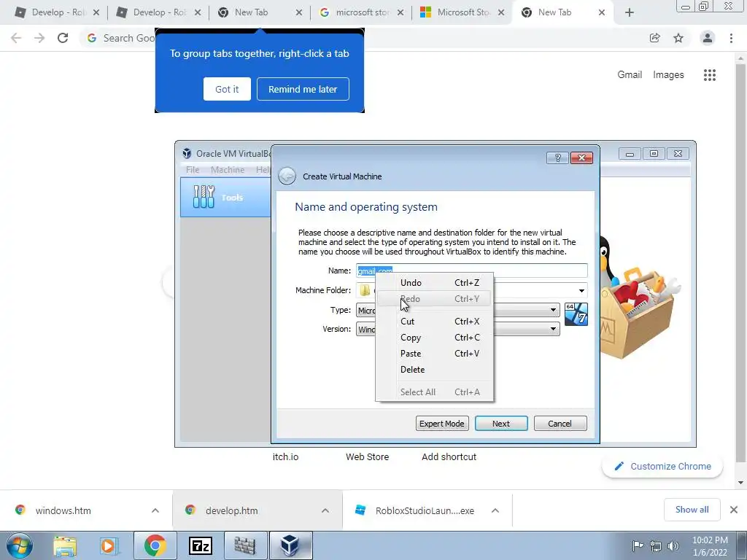Open VirtualBox File menu

coord(193,169)
